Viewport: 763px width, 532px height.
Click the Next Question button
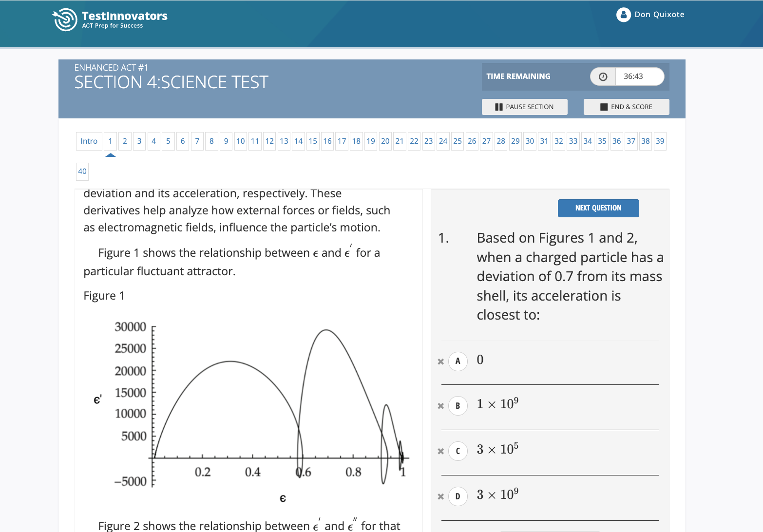click(x=598, y=208)
